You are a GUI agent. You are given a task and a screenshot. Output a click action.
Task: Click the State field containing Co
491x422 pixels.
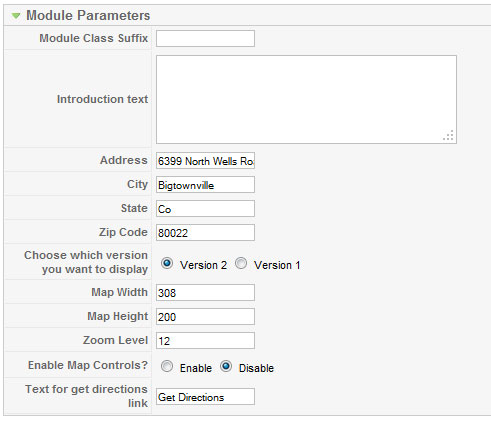point(205,209)
